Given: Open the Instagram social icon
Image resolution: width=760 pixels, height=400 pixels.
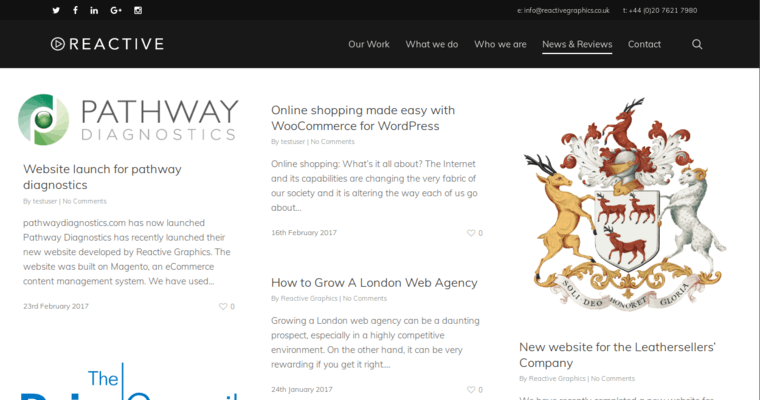Looking at the screenshot, I should pos(138,10).
